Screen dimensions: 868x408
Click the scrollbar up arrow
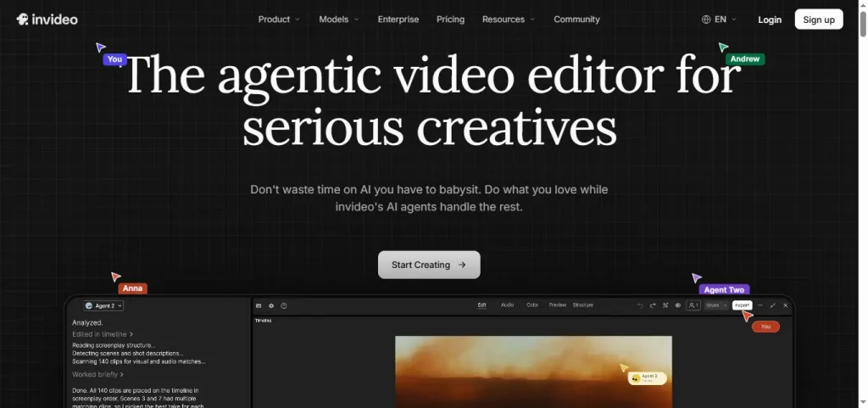click(x=862, y=4)
